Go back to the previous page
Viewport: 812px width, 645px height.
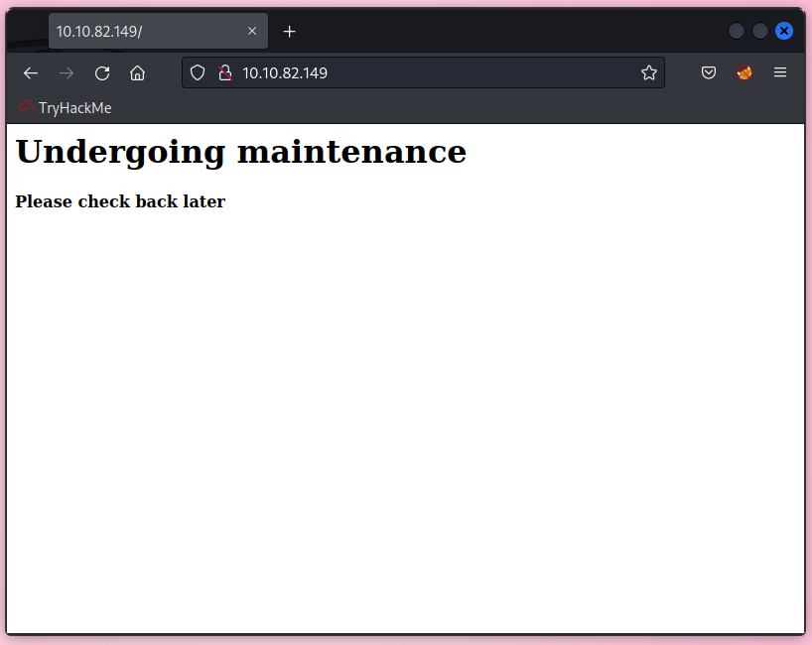coord(31,72)
